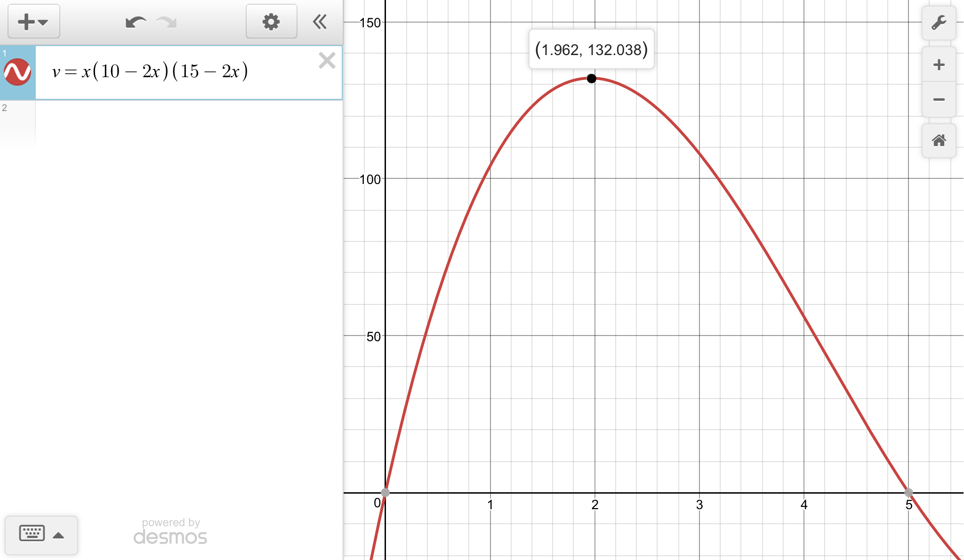Viewport: 964px width, 560px height.
Task: Delete expression 1 with the X
Action: point(327,61)
